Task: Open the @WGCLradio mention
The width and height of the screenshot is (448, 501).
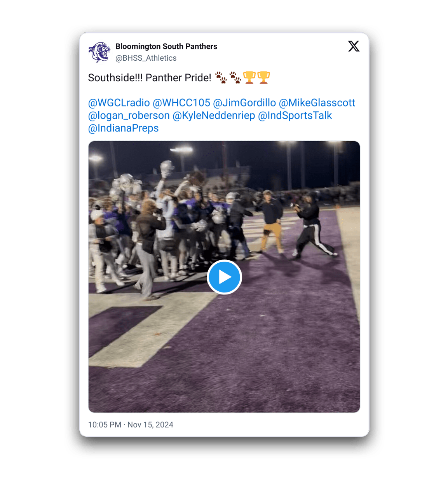Action: pyautogui.click(x=119, y=103)
